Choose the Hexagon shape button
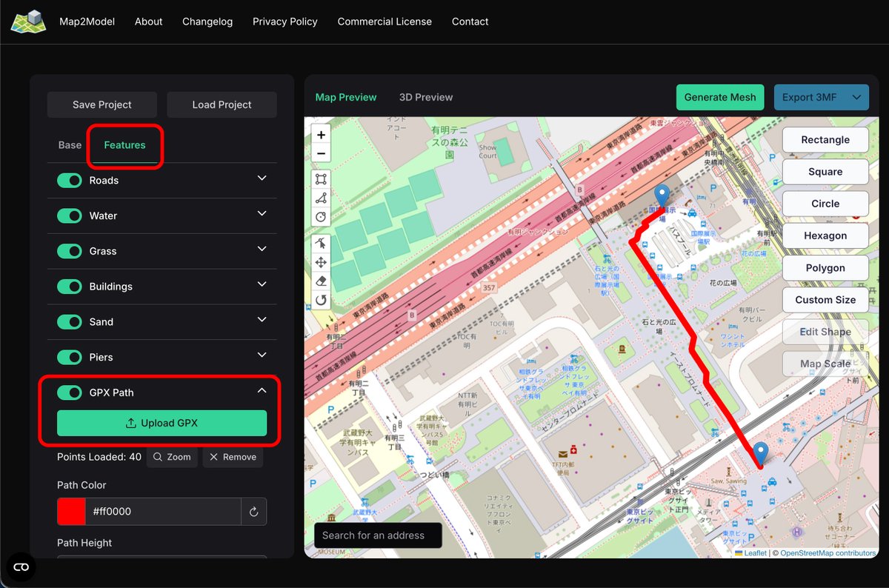Viewport: 889px width, 588px height. [825, 235]
